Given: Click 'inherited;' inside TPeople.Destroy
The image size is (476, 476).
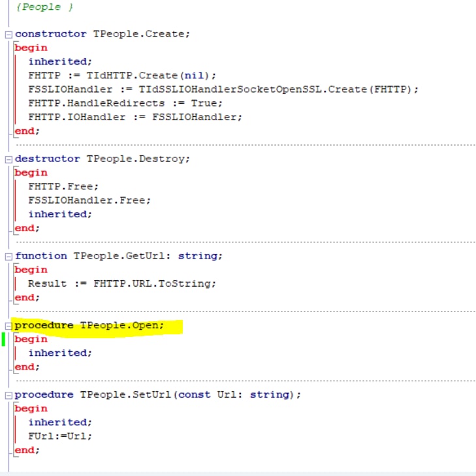Looking at the screenshot, I should [x=60, y=214].
